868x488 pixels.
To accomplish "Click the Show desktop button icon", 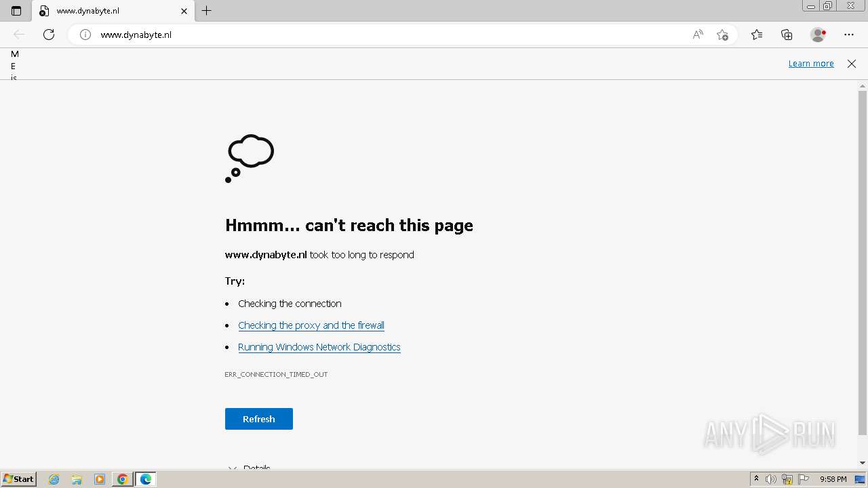I will tap(860, 479).
